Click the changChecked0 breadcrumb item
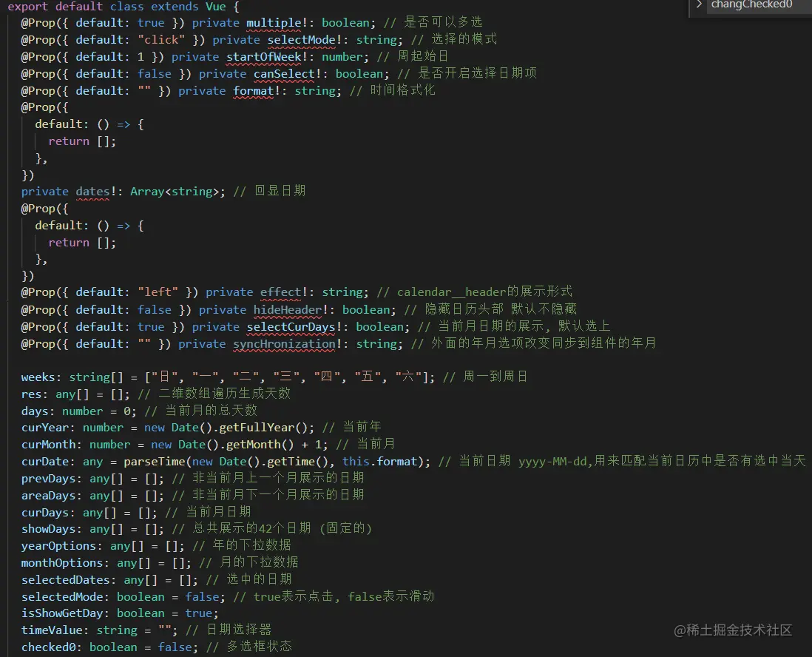This screenshot has height=657, width=812. tap(751, 4)
